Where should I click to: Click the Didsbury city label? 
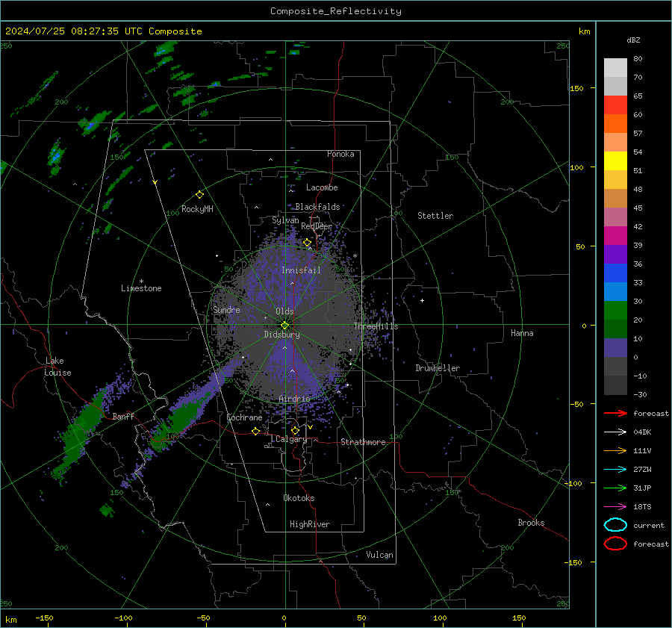click(x=281, y=335)
